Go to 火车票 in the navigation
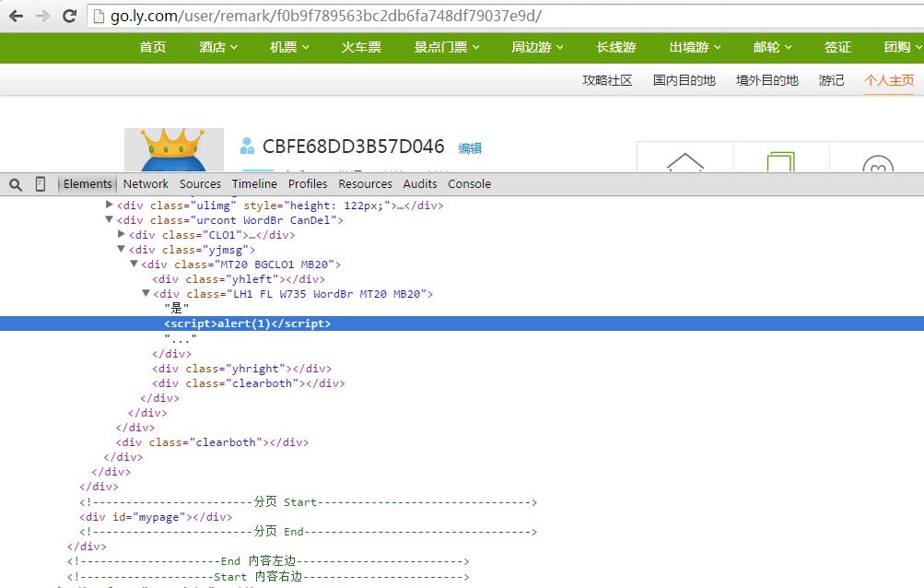This screenshot has height=588, width=924. click(361, 47)
